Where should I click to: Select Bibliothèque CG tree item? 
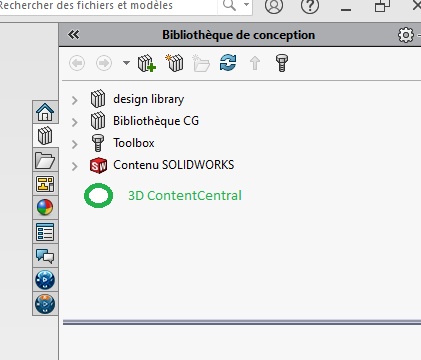pos(156,121)
